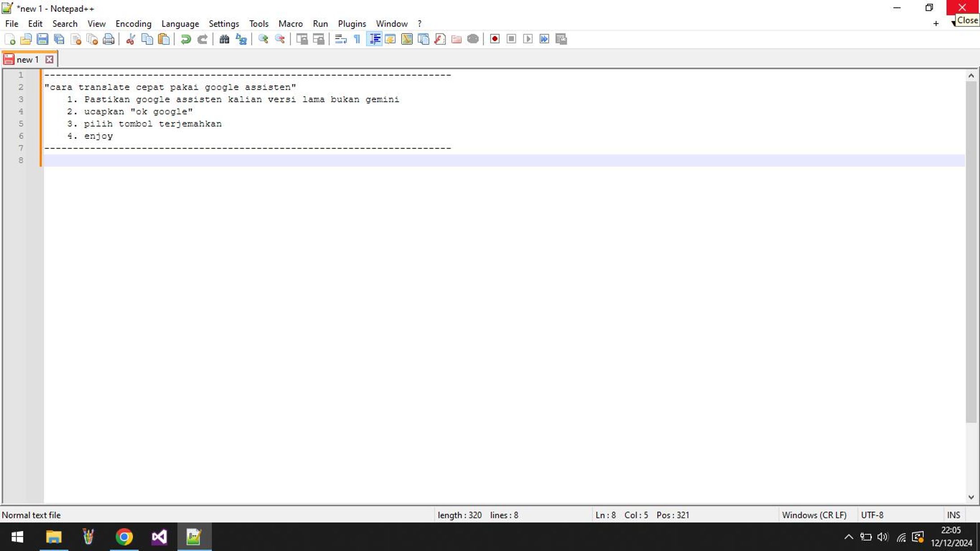This screenshot has width=980, height=551.
Task: Zoom out using the magnifier minus icon
Action: click(280, 39)
